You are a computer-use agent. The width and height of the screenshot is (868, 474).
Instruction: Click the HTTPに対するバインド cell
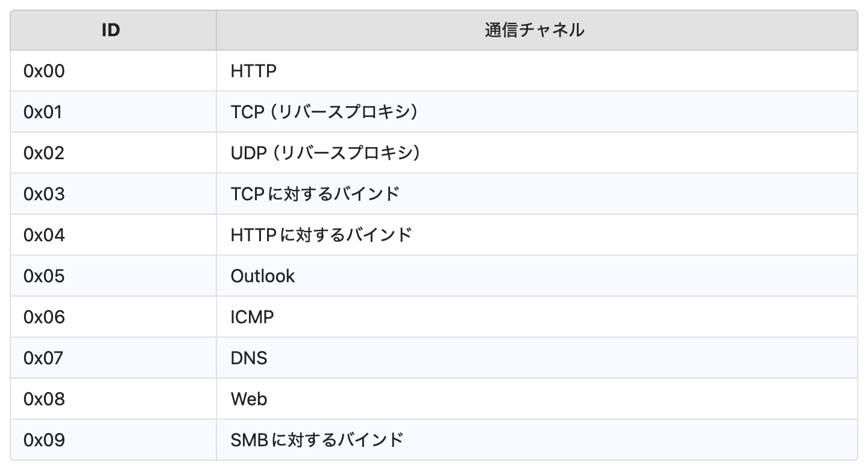[x=321, y=235]
